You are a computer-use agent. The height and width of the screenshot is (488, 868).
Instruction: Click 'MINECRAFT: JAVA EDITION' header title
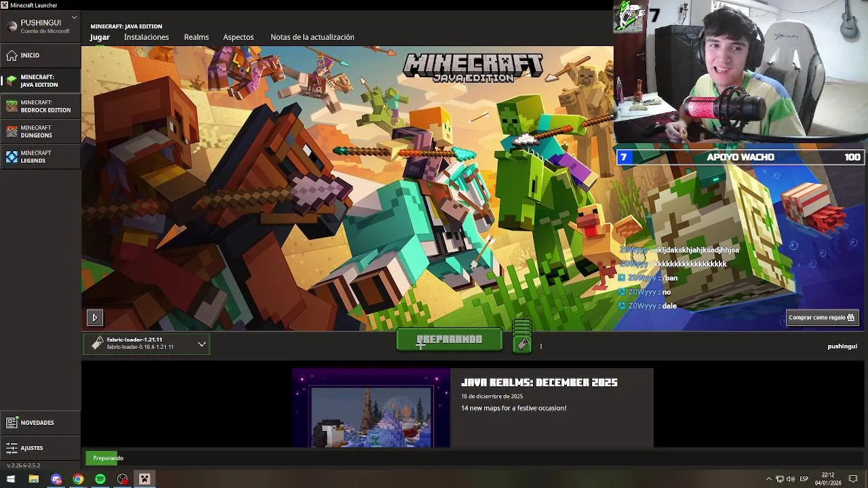126,26
